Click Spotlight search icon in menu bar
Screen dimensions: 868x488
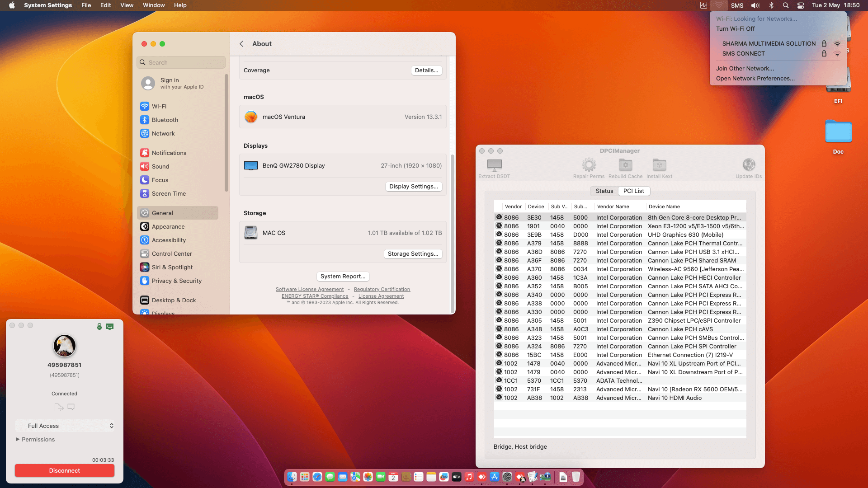point(786,5)
